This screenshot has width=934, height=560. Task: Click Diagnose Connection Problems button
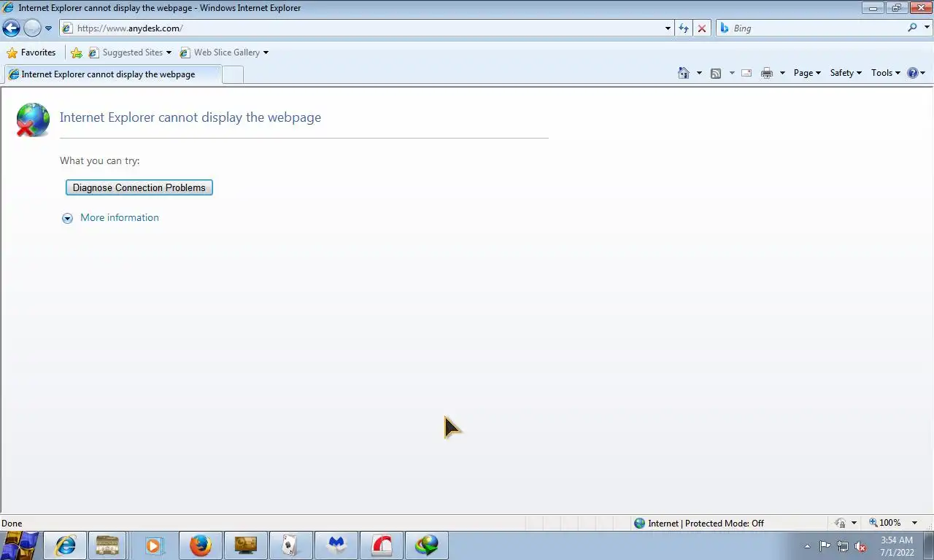pos(139,187)
